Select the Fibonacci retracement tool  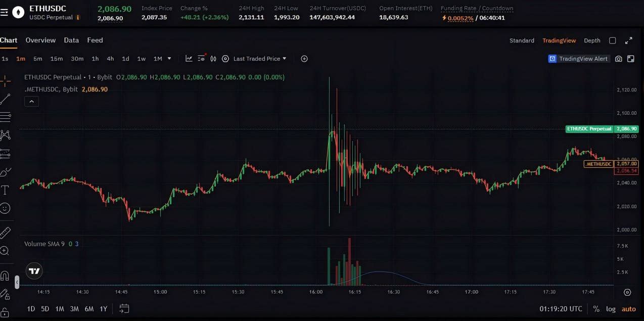point(5,117)
